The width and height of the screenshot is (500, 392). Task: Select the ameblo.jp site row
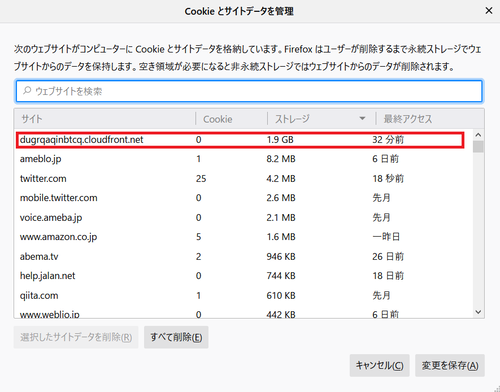click(x=243, y=159)
